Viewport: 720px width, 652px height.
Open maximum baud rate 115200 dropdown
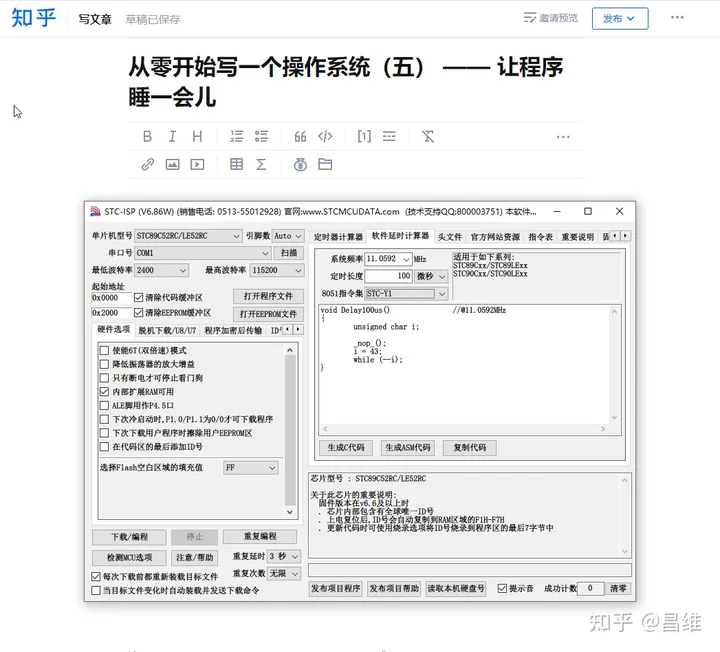(x=276, y=270)
